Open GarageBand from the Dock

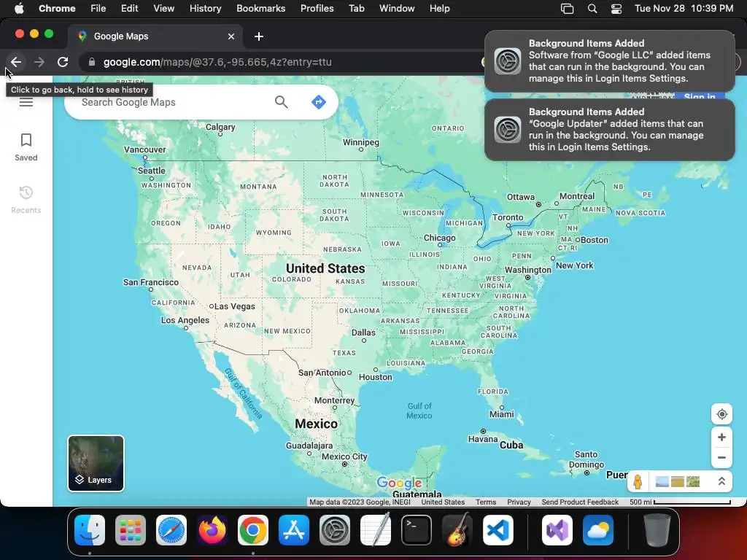click(x=457, y=529)
